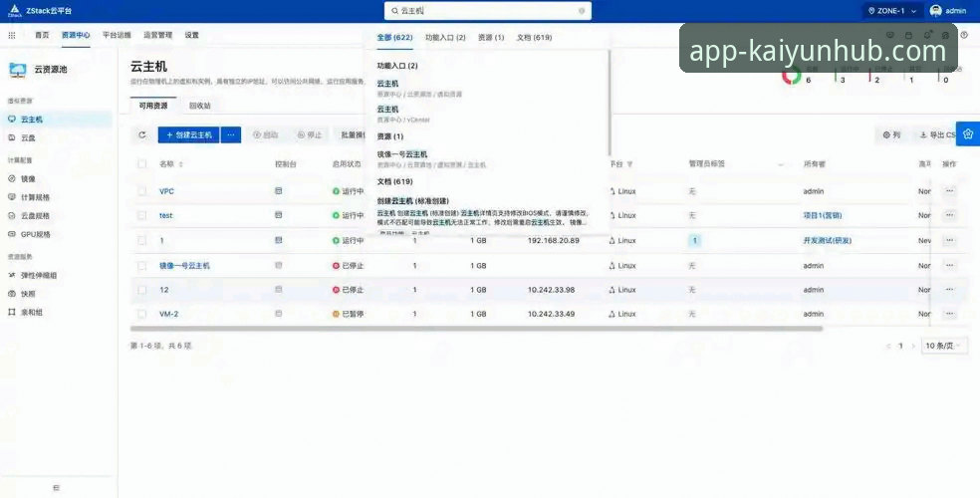
Task: Switch to 回收站 tab
Action: coord(200,106)
